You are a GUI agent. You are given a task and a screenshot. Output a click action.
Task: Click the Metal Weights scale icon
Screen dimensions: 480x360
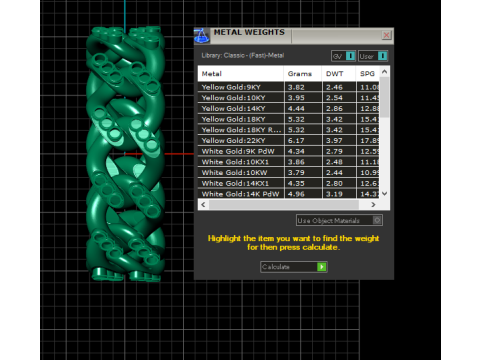(202, 36)
